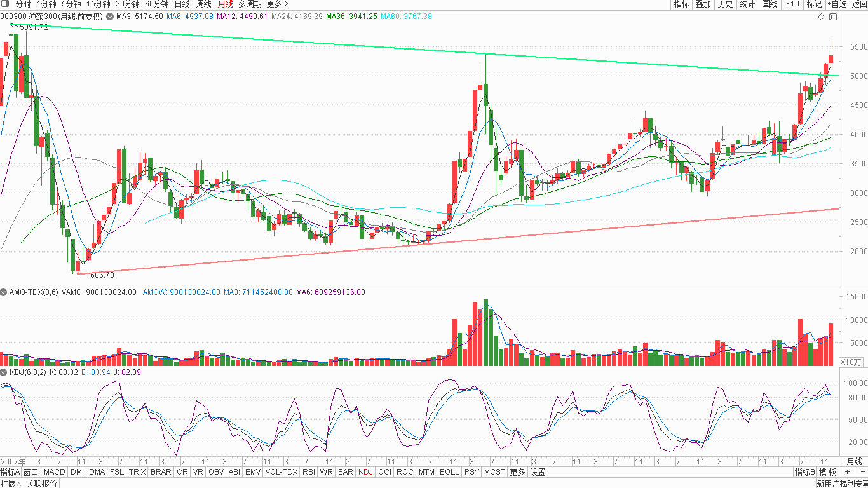Screen dimensions: 868x488
Task: Select the 5分钟 period
Action: [71, 4]
